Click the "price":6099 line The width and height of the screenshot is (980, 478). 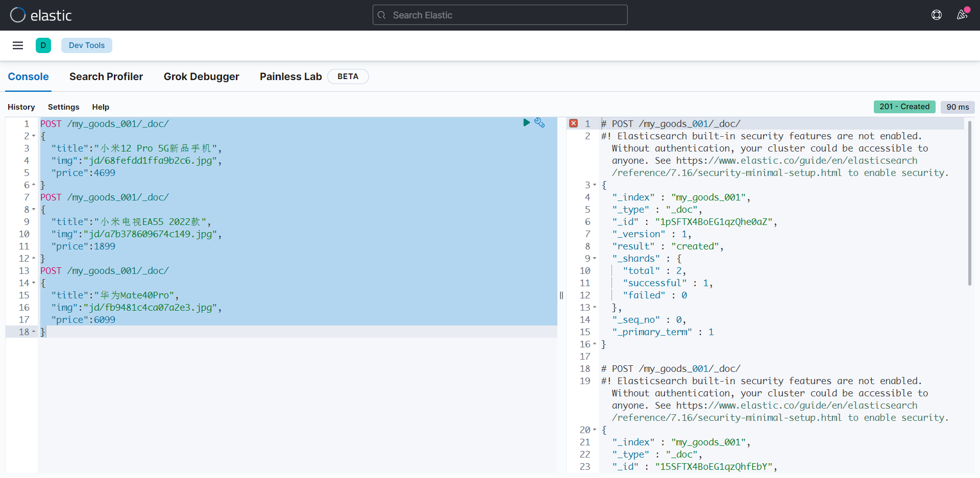(83, 320)
